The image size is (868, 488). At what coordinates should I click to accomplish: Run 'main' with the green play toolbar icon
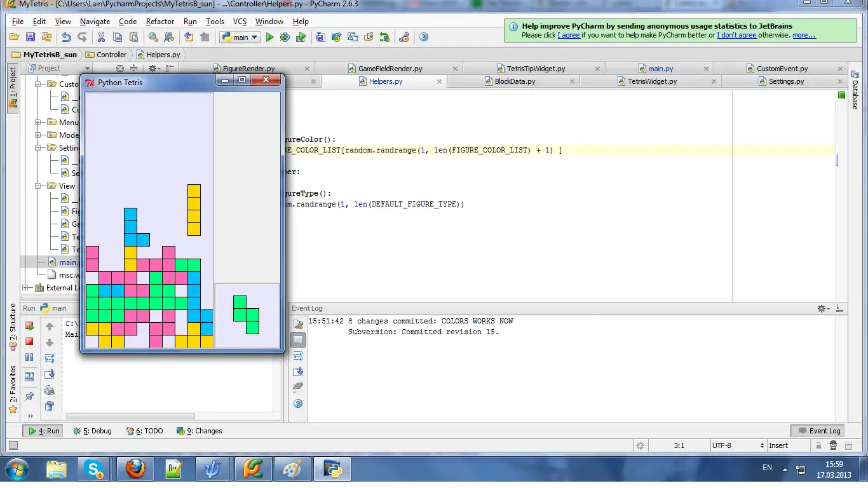point(269,37)
